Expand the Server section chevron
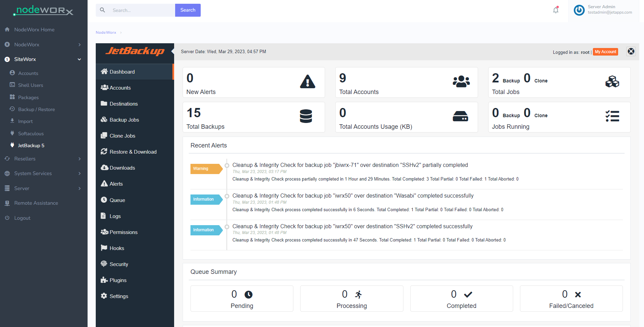 (80, 188)
